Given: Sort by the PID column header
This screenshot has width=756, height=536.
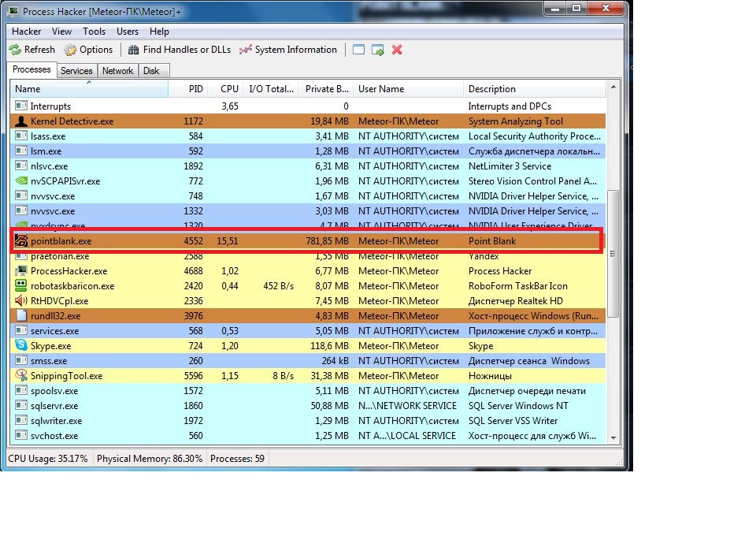Looking at the screenshot, I should (x=196, y=89).
